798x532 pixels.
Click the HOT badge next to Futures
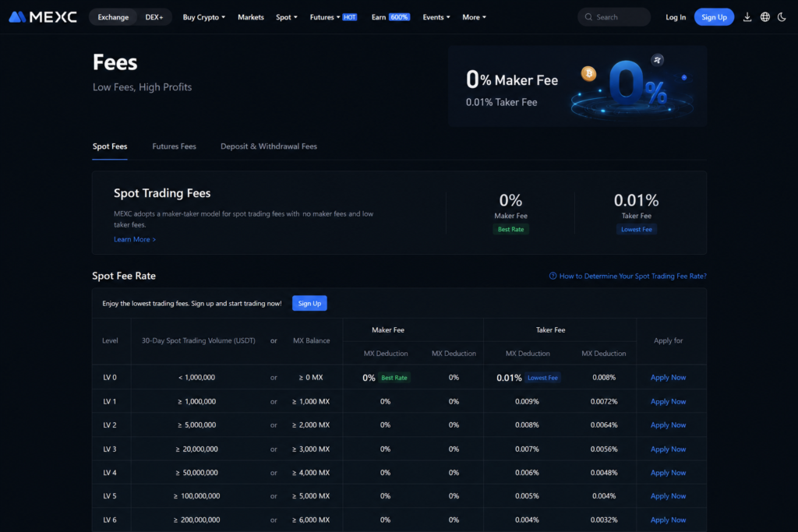click(350, 17)
